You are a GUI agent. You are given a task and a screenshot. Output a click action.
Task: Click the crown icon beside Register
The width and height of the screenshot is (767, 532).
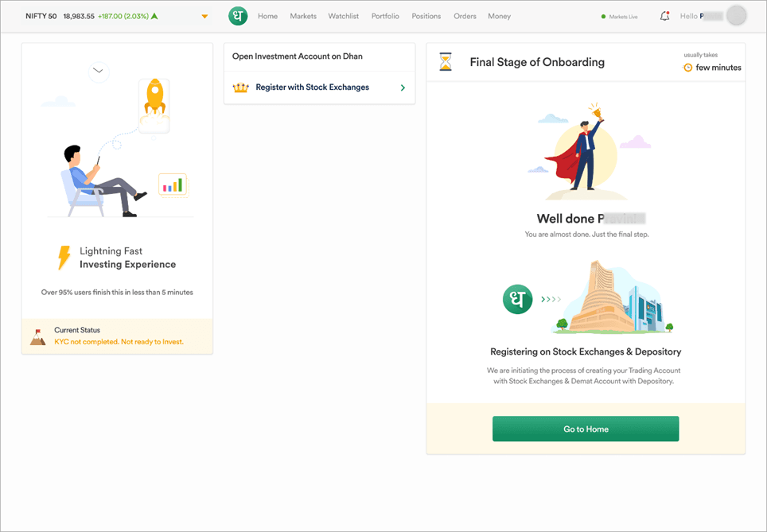[240, 87]
